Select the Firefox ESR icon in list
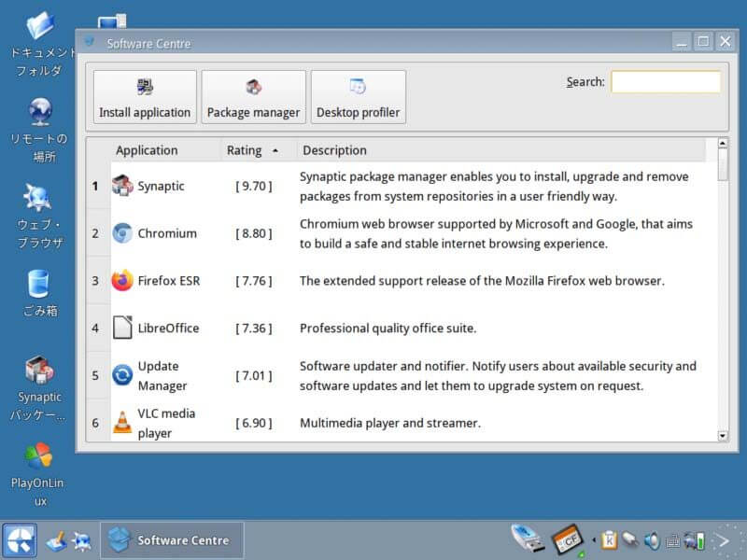This screenshot has width=747, height=560. pyautogui.click(x=122, y=281)
